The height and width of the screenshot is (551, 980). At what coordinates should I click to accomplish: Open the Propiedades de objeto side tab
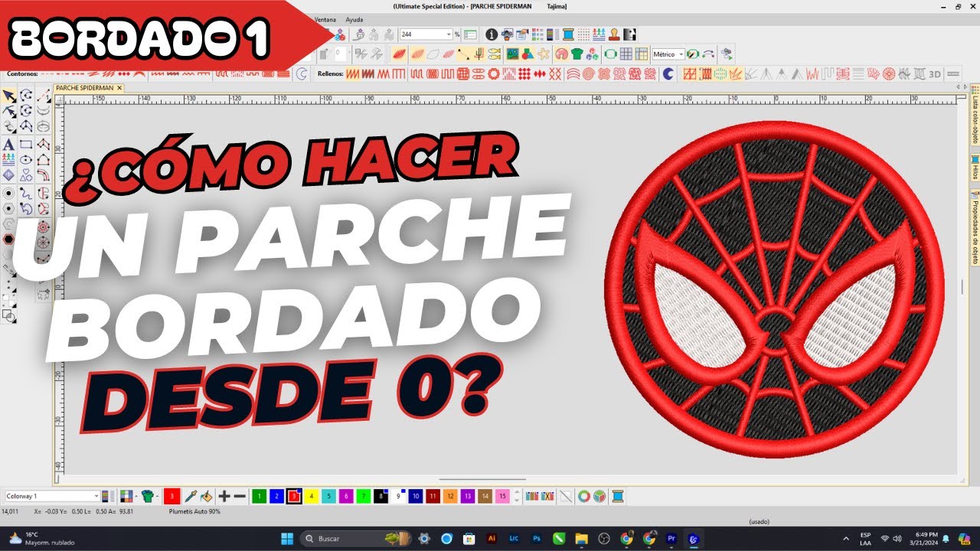coord(975,229)
